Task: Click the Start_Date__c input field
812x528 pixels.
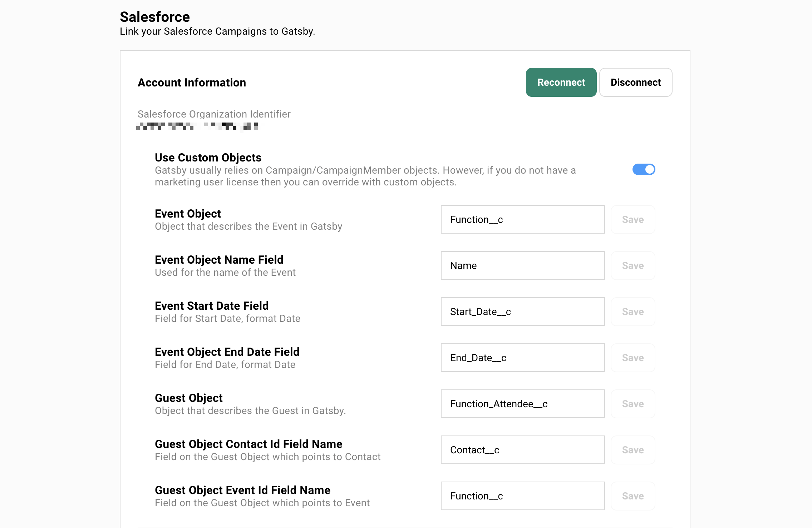Action: click(522, 312)
